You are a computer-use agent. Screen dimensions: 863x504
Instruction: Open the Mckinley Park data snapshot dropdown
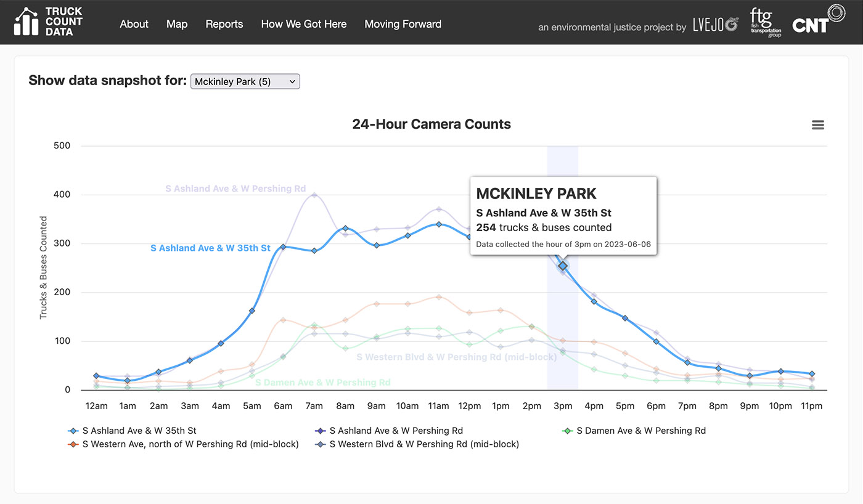pyautogui.click(x=245, y=81)
